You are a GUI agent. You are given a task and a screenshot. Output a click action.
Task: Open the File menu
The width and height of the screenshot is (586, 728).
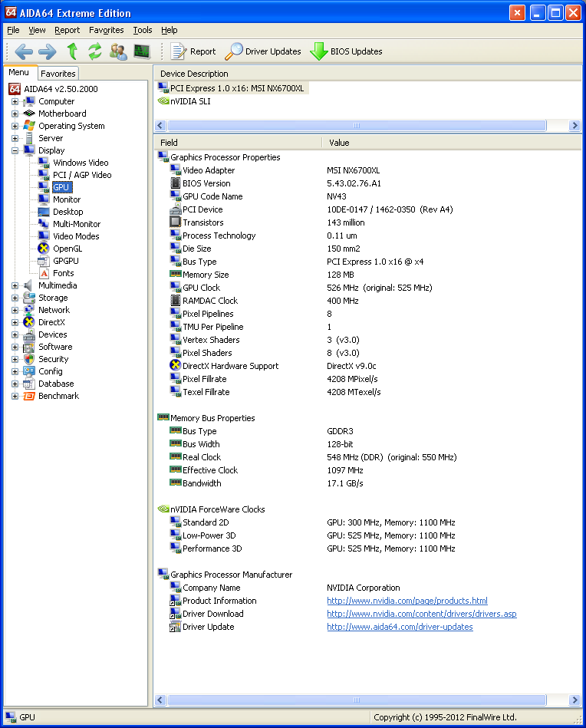point(13,30)
